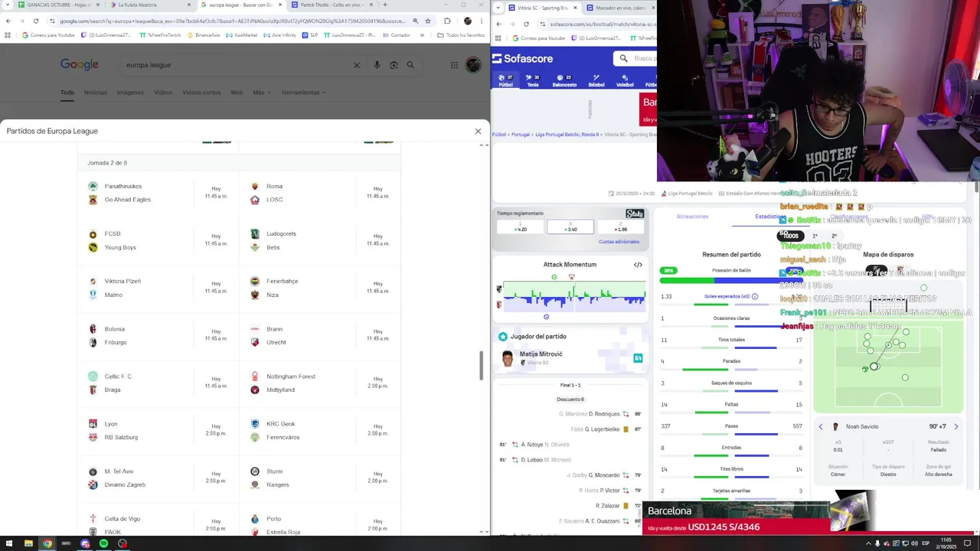Expand the Más dropdown

(x=260, y=93)
